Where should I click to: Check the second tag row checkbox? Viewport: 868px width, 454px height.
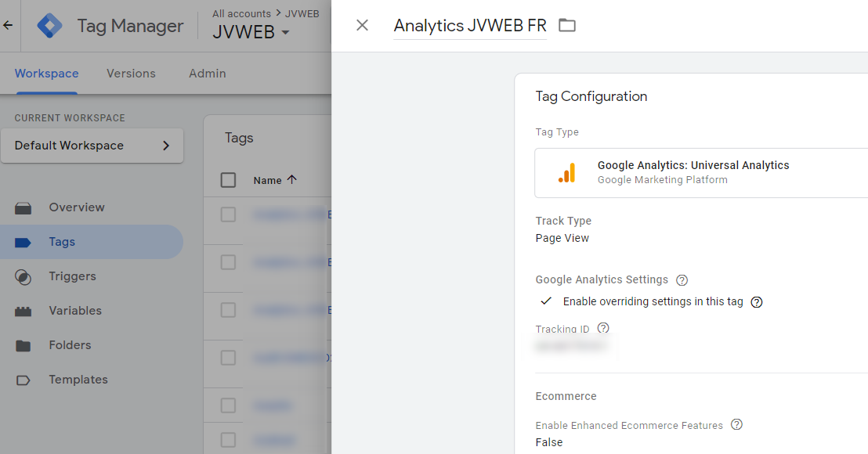click(228, 262)
